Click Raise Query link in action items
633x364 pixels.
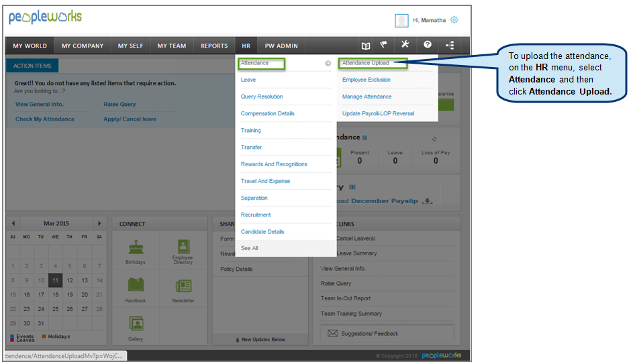click(119, 105)
